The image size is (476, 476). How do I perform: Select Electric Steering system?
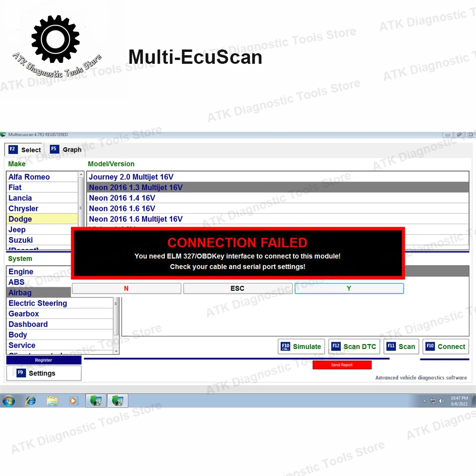(x=60, y=303)
